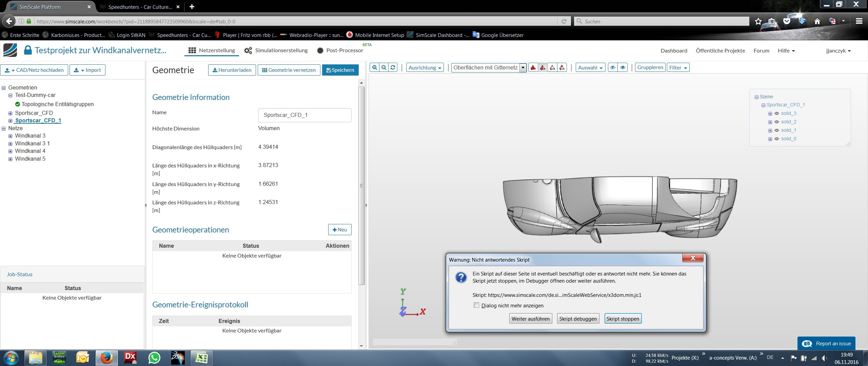Click the zoom out viewer icon

(x=384, y=67)
